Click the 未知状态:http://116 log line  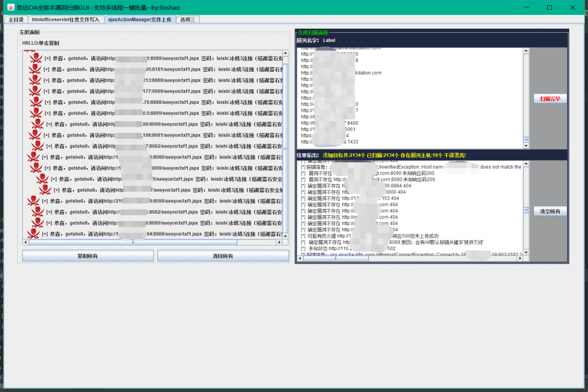pos(349,249)
